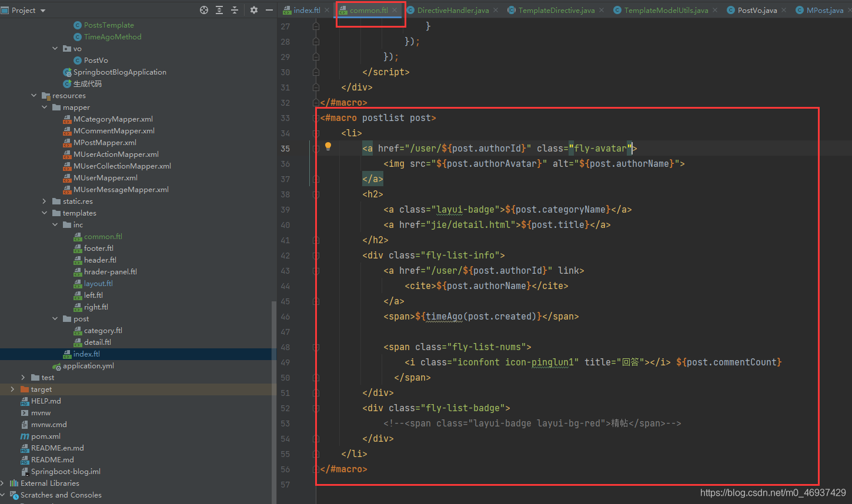Hide the Project panel with the minimize dash

click(x=269, y=10)
